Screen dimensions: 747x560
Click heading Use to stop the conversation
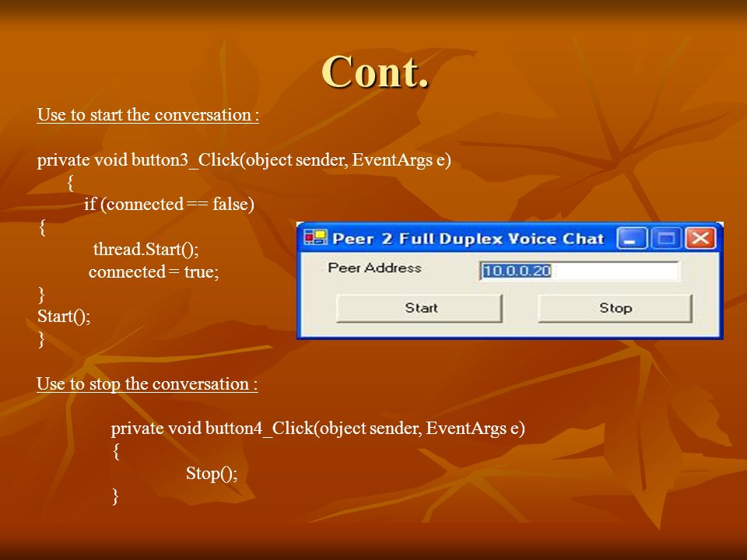click(147, 383)
